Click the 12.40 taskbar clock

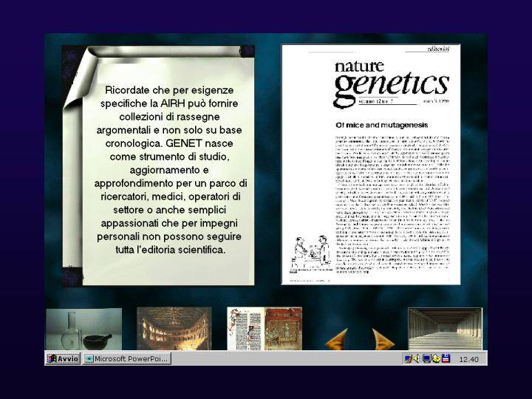[x=468, y=359]
